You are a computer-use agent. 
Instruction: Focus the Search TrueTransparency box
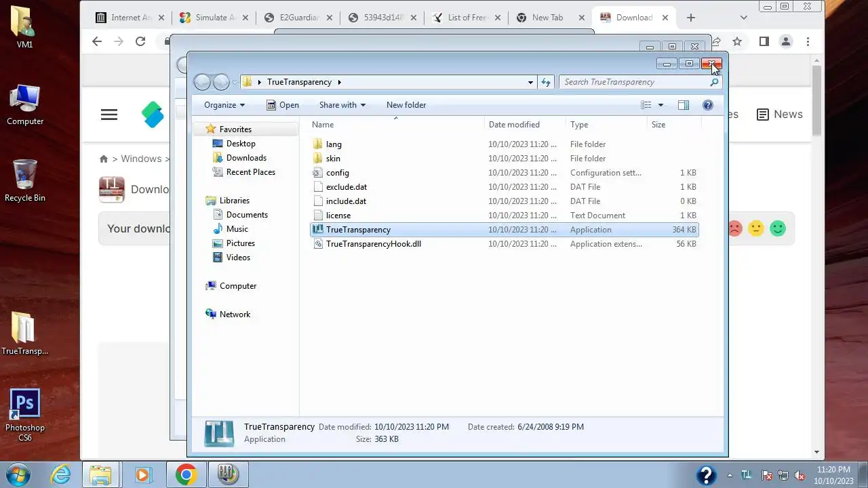640,82
